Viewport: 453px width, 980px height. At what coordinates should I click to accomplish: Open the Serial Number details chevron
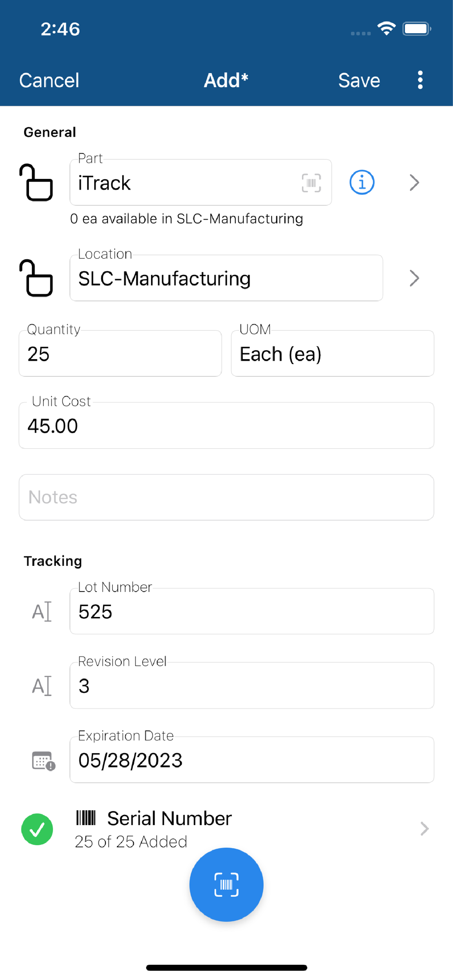coord(425,829)
